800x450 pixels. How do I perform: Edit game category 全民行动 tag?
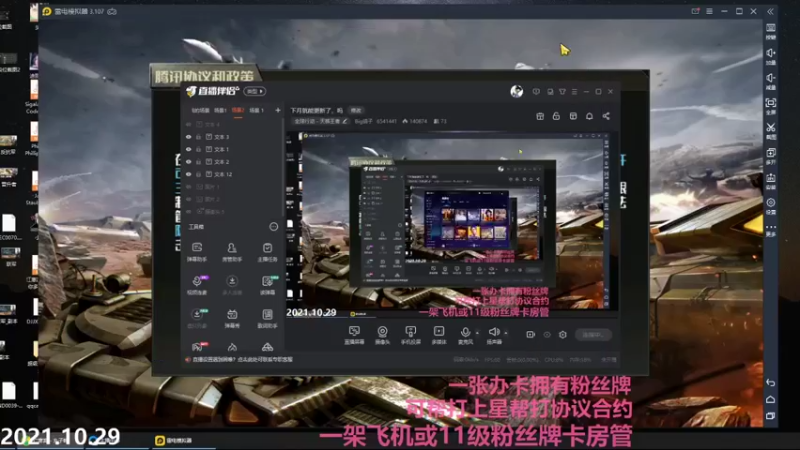coord(321,121)
